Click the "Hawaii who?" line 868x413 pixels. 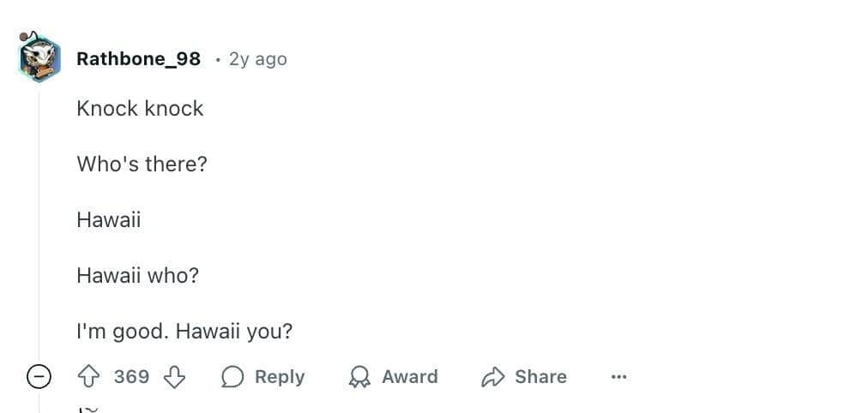(137, 276)
